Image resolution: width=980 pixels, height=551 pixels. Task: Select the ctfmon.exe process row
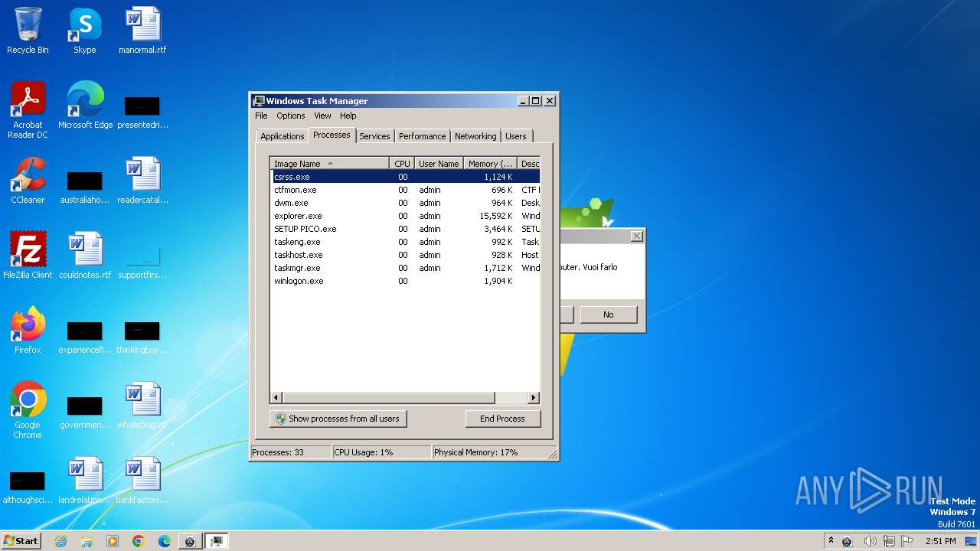pos(405,190)
